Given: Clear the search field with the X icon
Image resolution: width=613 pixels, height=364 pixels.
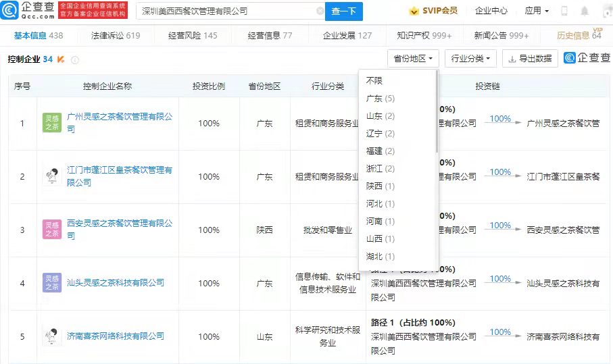Looking at the screenshot, I should [320, 11].
